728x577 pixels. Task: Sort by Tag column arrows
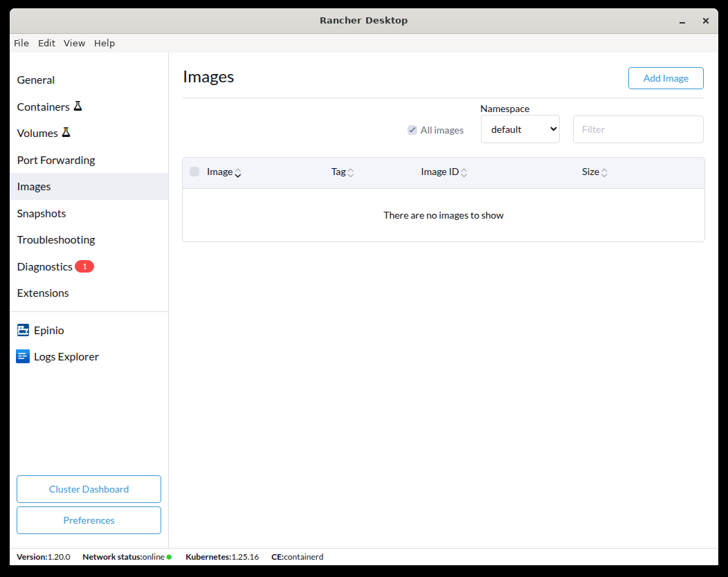tap(350, 173)
